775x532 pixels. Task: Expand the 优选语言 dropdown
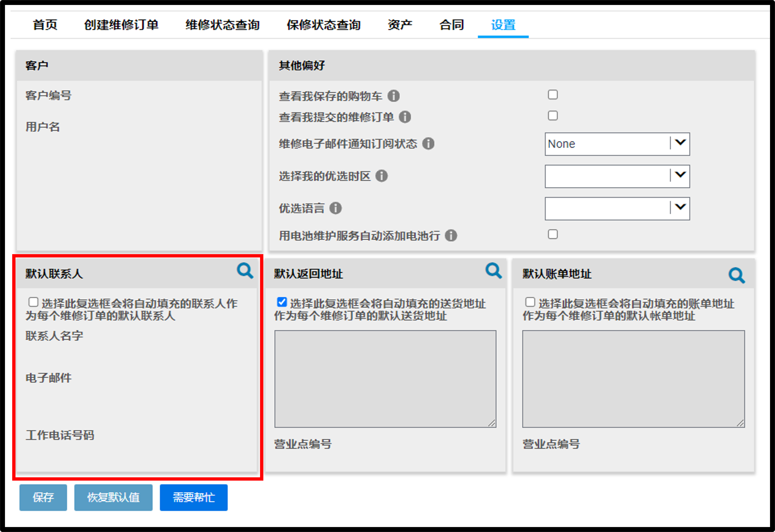click(617, 209)
